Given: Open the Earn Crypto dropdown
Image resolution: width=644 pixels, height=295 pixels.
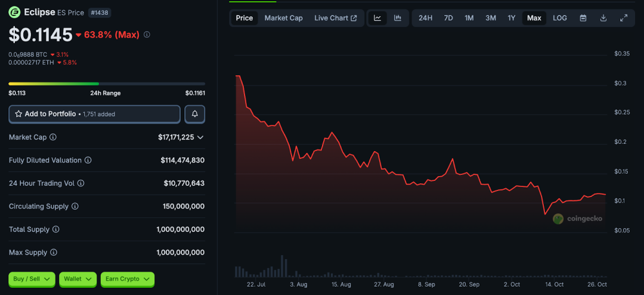Looking at the screenshot, I should pyautogui.click(x=127, y=279).
